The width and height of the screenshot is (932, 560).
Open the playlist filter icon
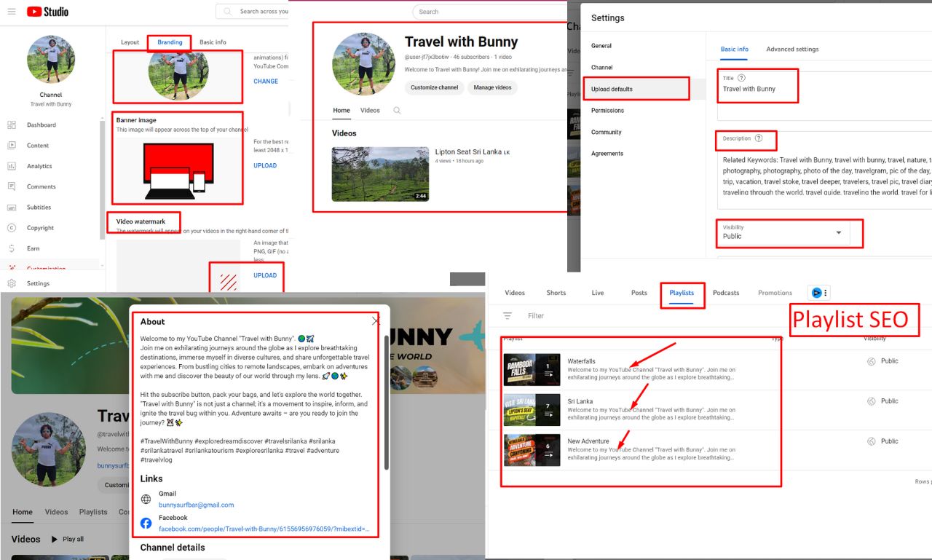(x=508, y=316)
